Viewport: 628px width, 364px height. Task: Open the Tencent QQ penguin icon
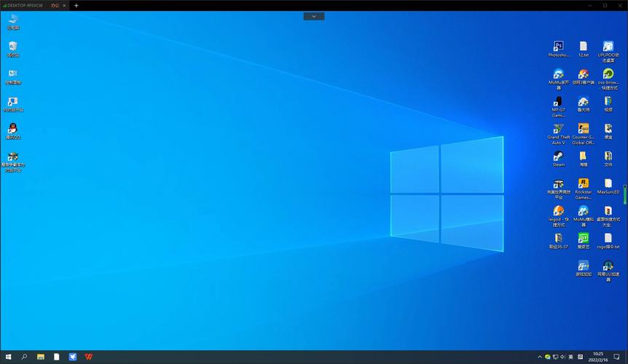(x=12, y=129)
